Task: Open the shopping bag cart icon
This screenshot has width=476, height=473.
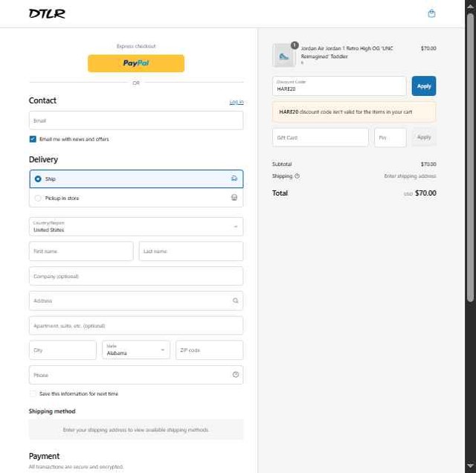Action: click(431, 13)
